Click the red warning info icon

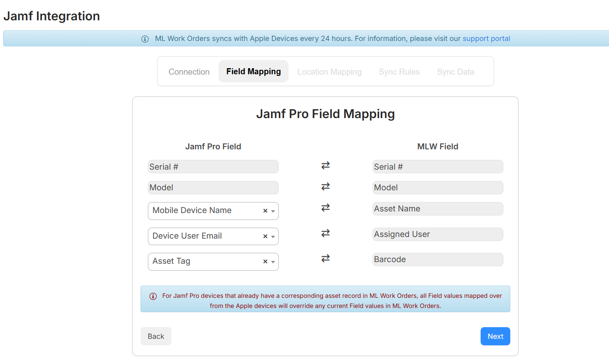153,296
